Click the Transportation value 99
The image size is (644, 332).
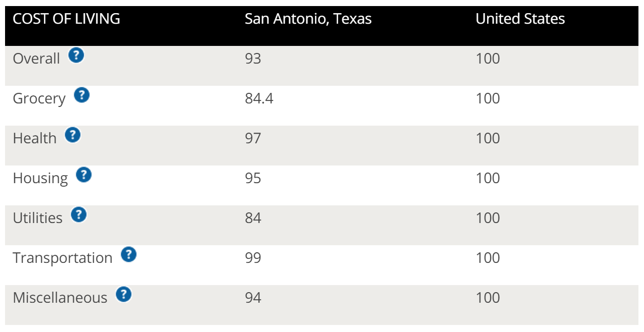(x=253, y=258)
